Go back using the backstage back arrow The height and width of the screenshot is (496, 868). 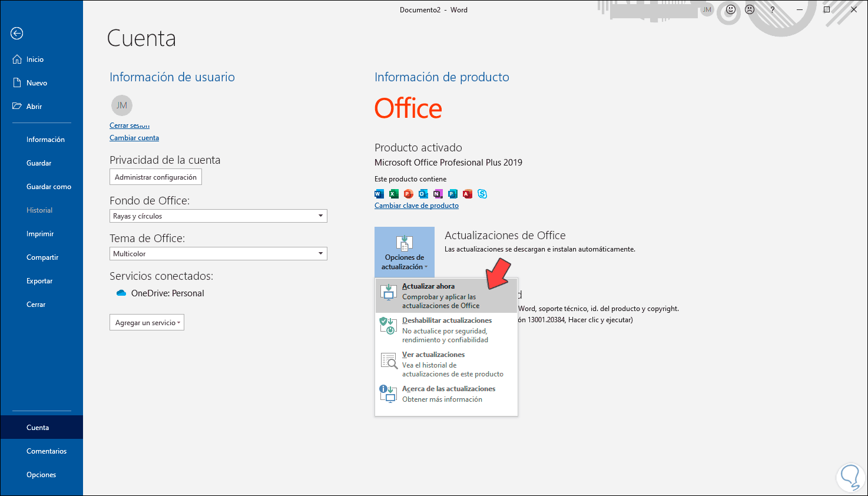(16, 34)
